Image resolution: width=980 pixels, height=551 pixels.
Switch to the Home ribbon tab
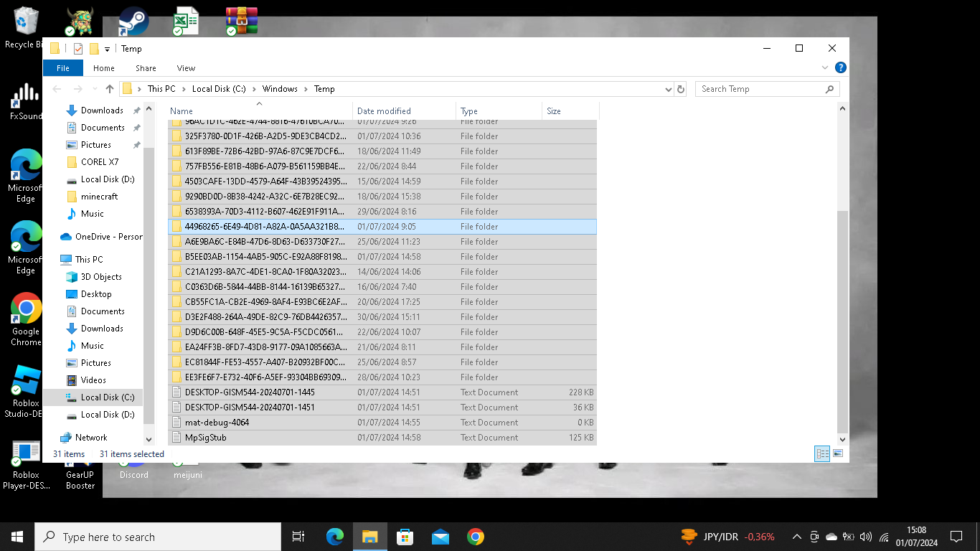point(104,68)
